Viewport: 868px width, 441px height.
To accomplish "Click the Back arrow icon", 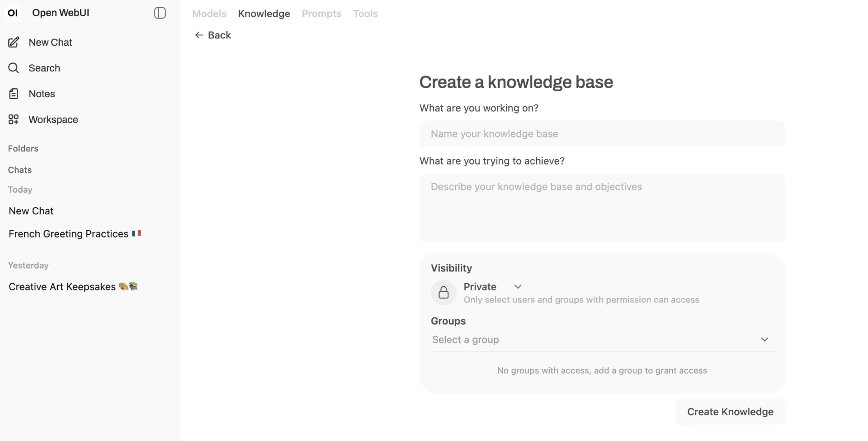I will (199, 35).
